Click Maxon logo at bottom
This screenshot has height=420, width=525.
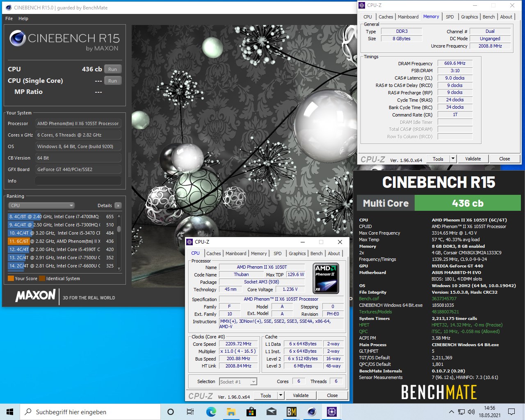click(x=35, y=295)
